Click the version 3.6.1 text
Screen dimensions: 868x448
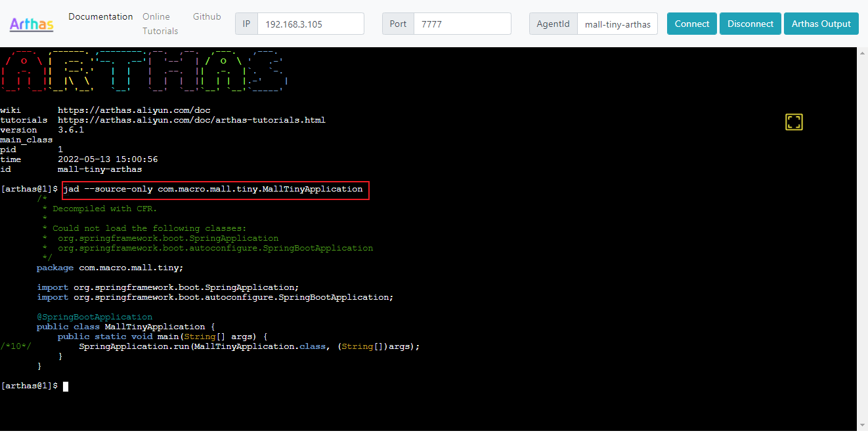pos(71,130)
